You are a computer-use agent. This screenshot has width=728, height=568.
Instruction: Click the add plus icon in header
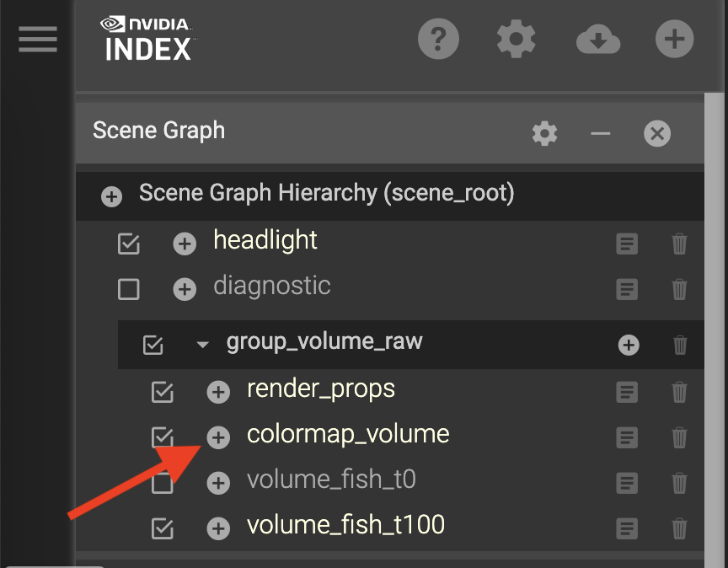click(x=675, y=40)
